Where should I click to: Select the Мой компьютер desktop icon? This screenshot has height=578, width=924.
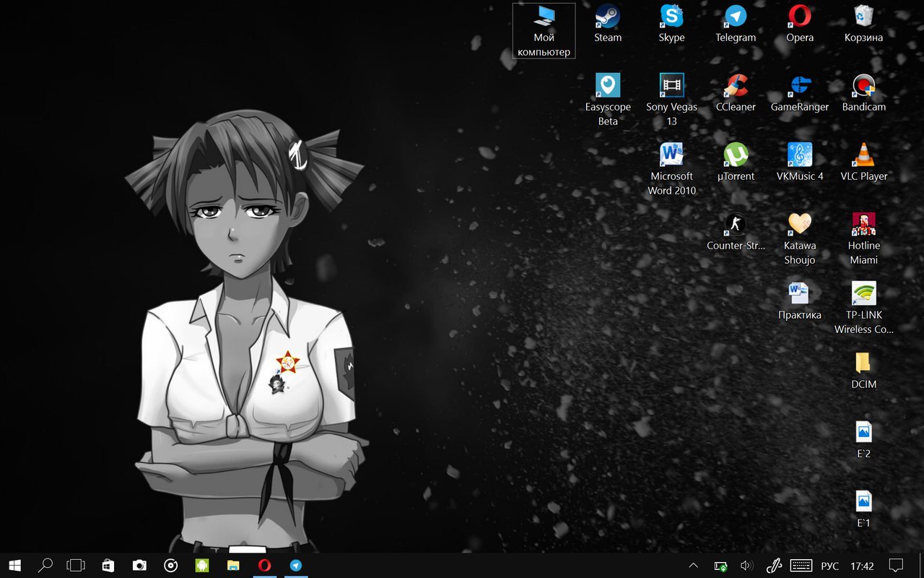[544, 30]
